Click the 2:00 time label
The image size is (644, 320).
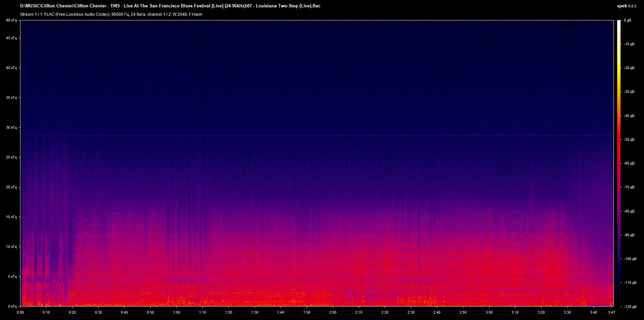pyautogui.click(x=332, y=312)
